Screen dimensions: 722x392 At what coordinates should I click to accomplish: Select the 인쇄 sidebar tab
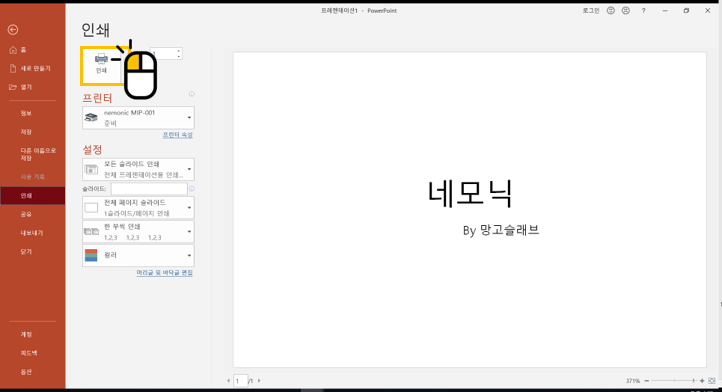coord(32,195)
